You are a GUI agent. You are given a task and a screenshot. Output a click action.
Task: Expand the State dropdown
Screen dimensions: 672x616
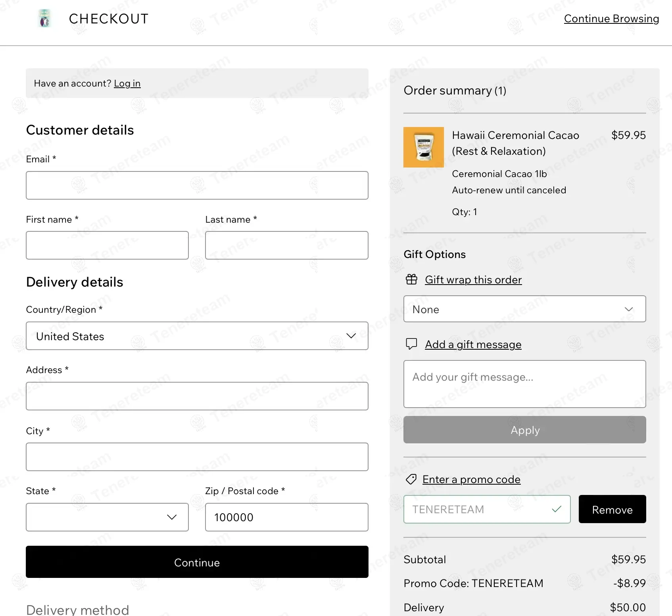[x=107, y=517]
